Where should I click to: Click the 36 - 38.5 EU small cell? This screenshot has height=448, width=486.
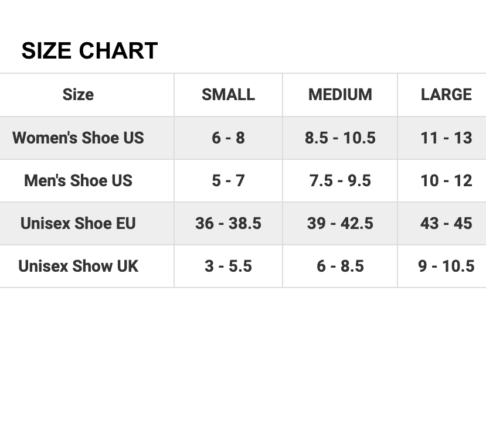click(229, 223)
